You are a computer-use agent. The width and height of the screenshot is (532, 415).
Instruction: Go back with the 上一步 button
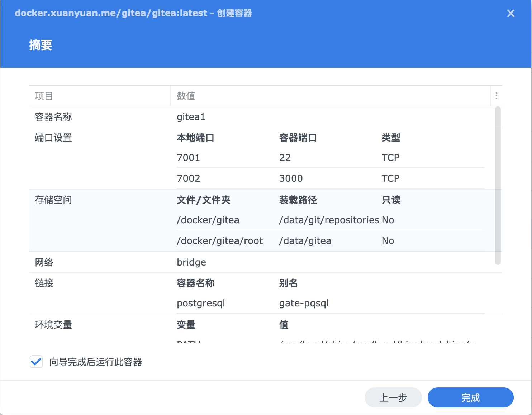point(393,397)
